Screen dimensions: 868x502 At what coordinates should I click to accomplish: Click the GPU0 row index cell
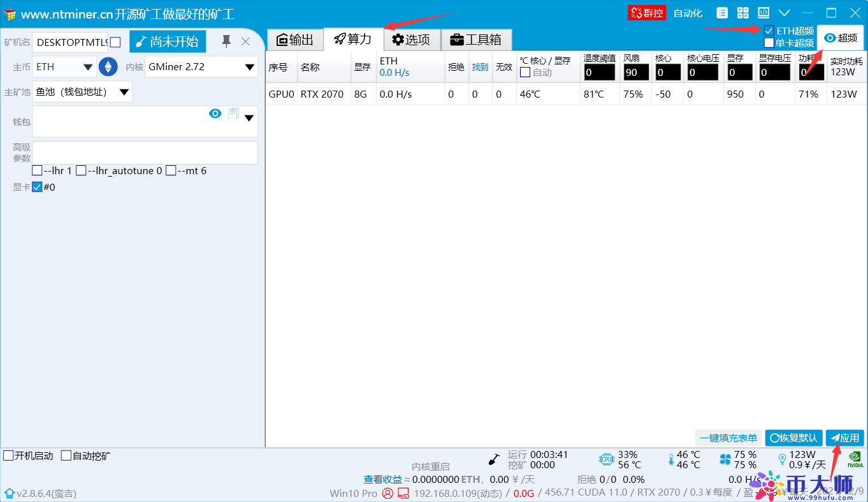tap(281, 94)
